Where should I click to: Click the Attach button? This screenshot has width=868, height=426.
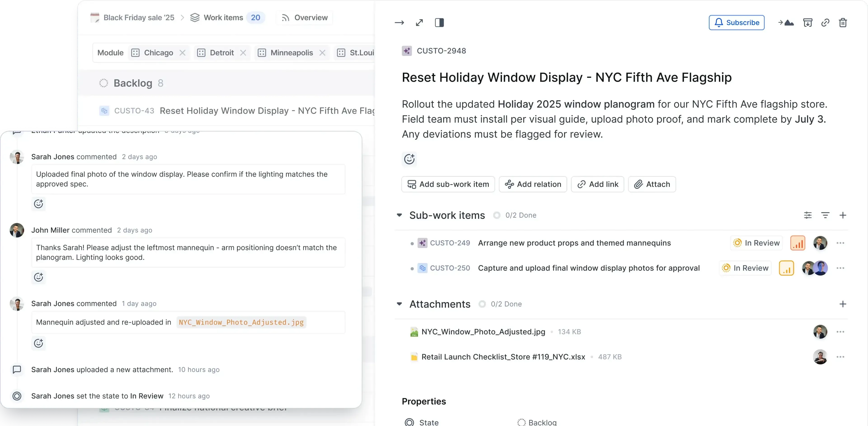[x=652, y=184]
